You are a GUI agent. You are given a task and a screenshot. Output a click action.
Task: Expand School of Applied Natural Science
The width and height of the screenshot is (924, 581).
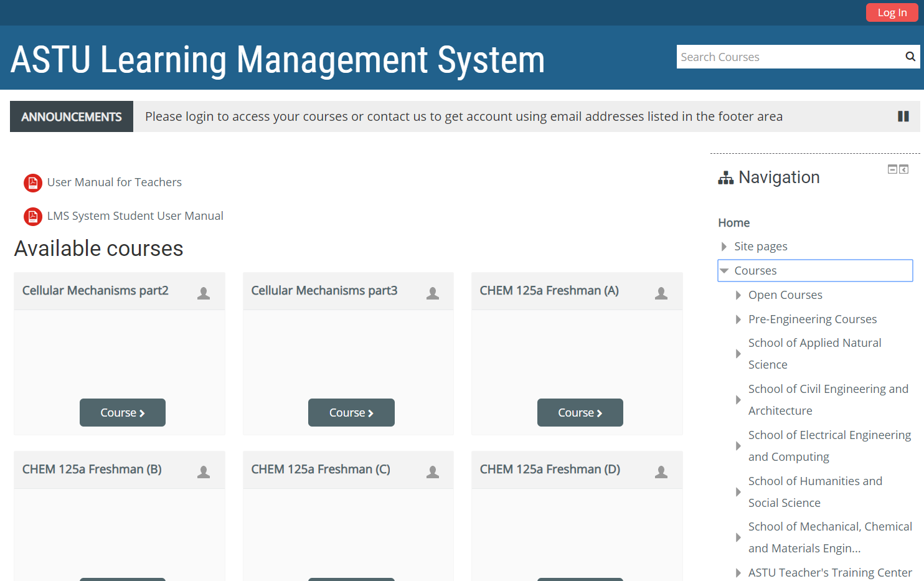738,354
